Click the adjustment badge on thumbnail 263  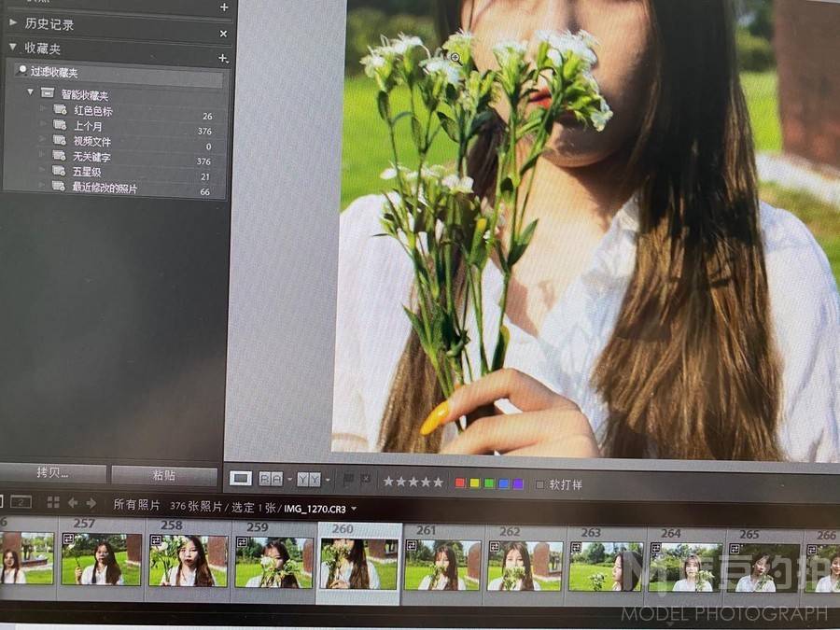click(576, 548)
